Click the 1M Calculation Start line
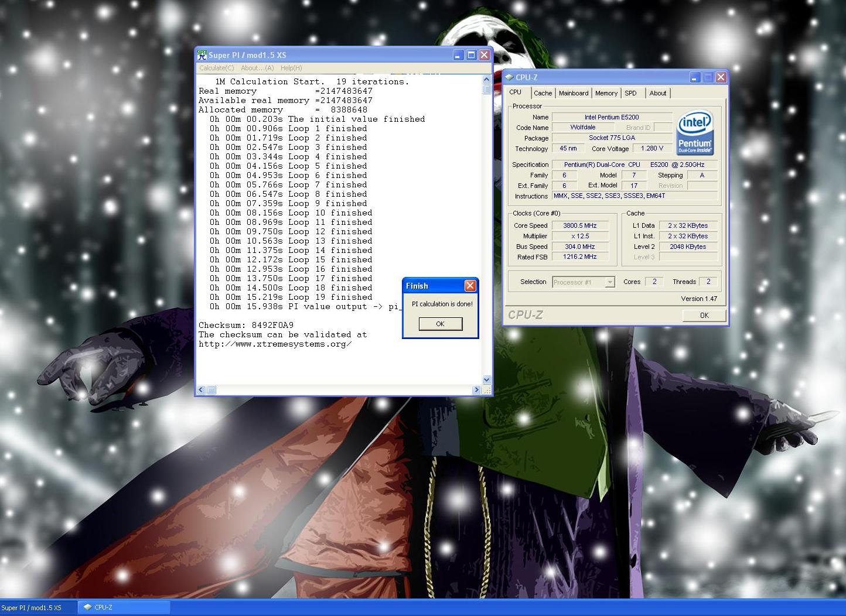The width and height of the screenshot is (846, 616). (x=312, y=82)
